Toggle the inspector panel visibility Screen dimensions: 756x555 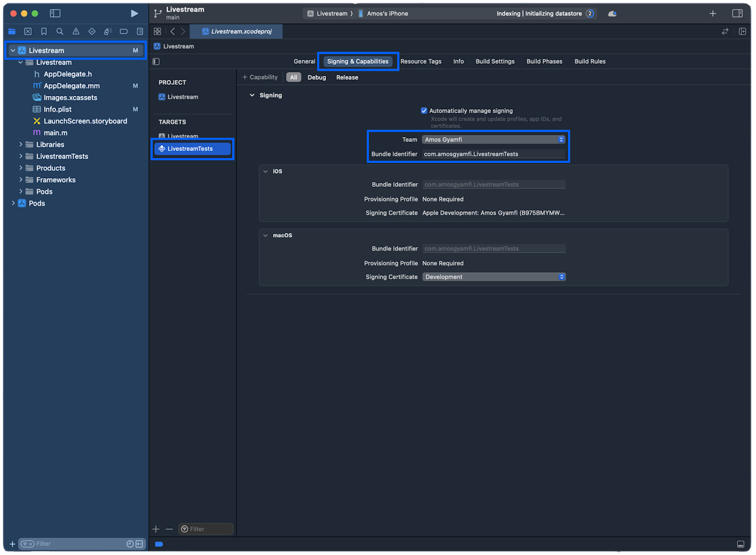point(737,13)
